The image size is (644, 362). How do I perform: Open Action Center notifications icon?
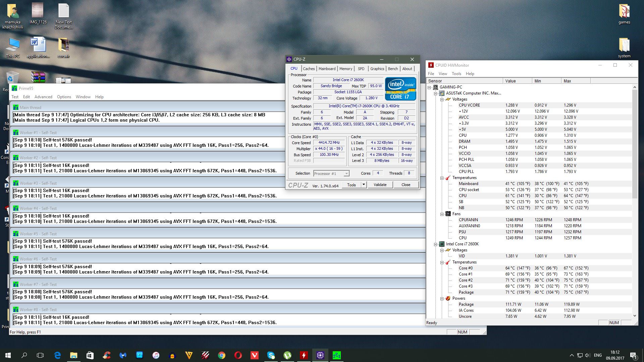[x=633, y=355]
